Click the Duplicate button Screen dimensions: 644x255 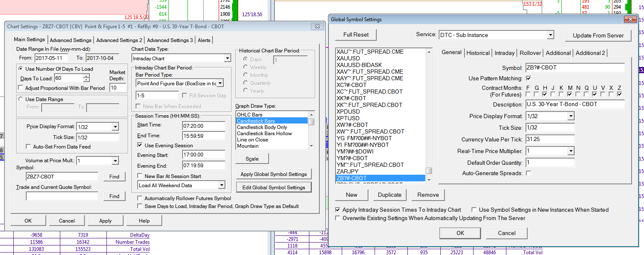pos(390,195)
